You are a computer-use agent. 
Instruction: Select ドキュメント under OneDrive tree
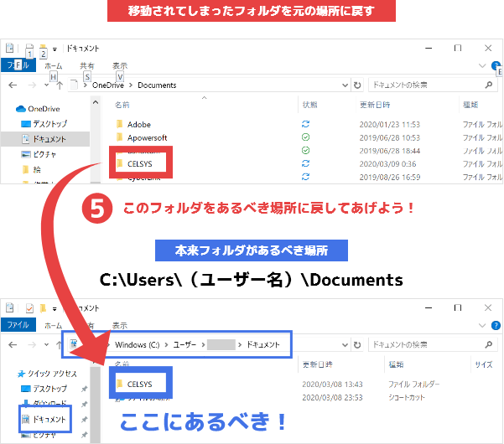(x=44, y=139)
